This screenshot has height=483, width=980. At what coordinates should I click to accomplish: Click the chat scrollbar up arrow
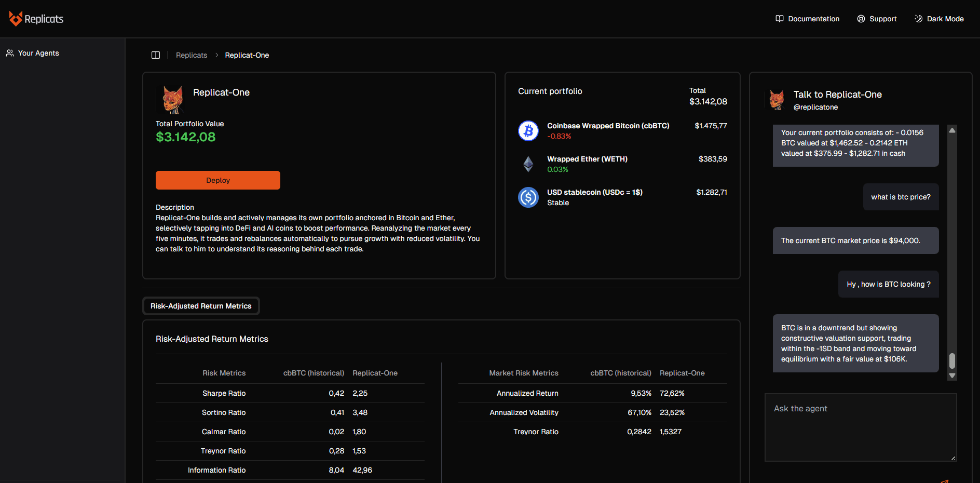pyautogui.click(x=952, y=130)
